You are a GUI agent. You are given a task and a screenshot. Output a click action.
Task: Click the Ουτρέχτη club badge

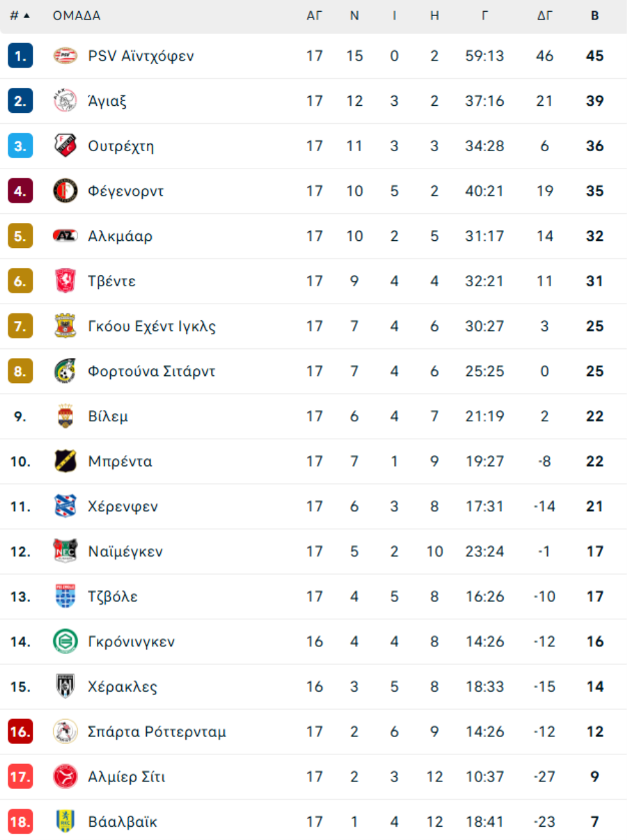[65, 146]
